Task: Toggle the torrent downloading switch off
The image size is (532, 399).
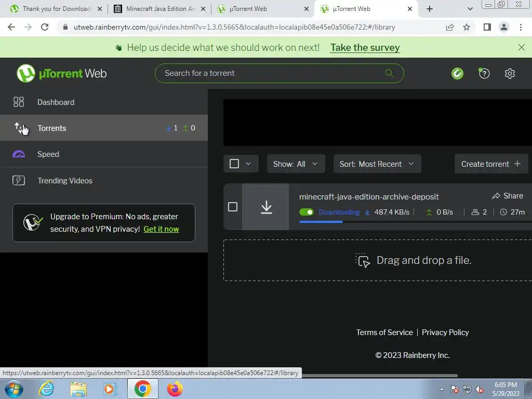Action: pyautogui.click(x=307, y=212)
